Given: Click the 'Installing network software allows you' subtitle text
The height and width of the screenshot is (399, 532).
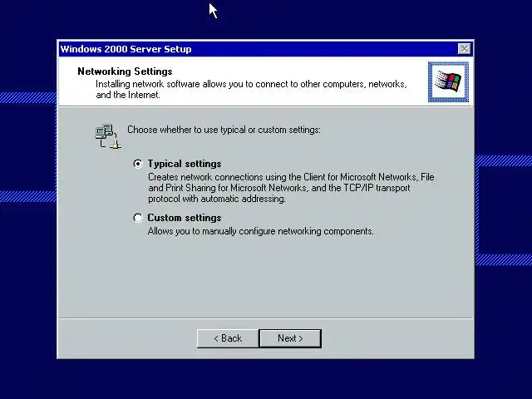Looking at the screenshot, I should point(251,89).
